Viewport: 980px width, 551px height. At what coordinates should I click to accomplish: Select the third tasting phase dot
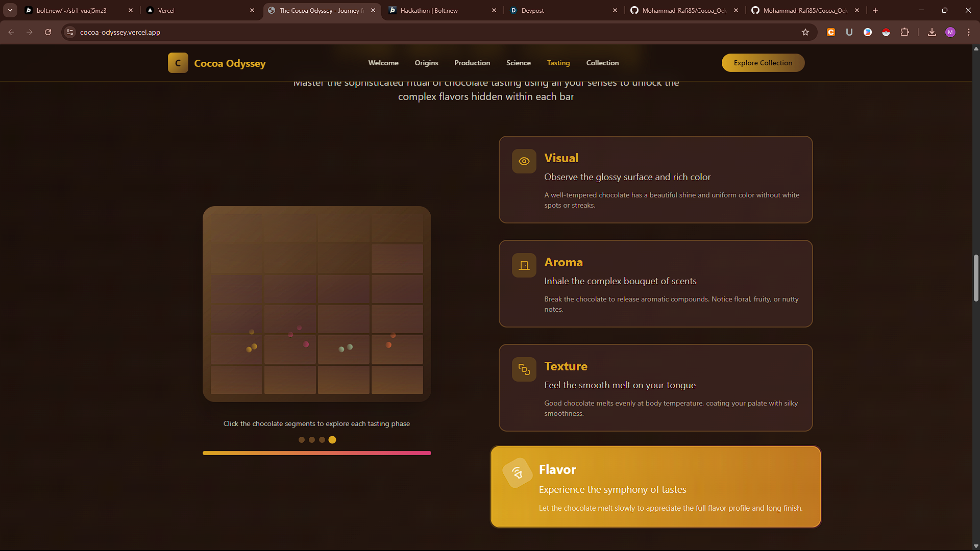click(322, 439)
